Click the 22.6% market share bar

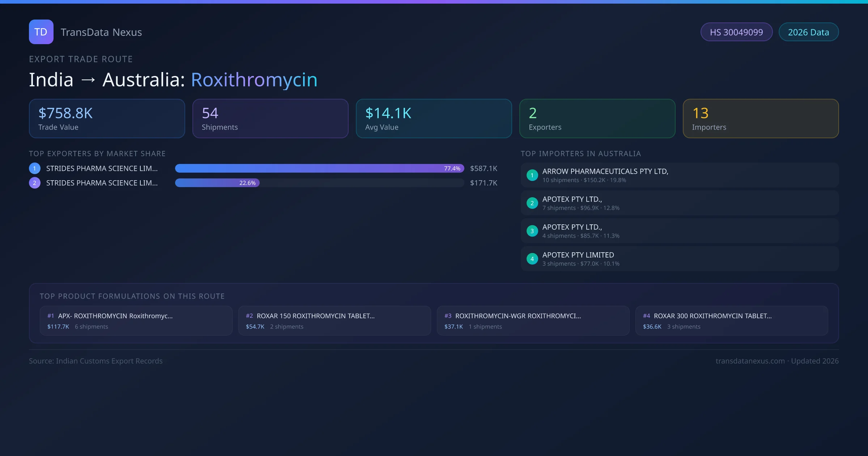[217, 183]
